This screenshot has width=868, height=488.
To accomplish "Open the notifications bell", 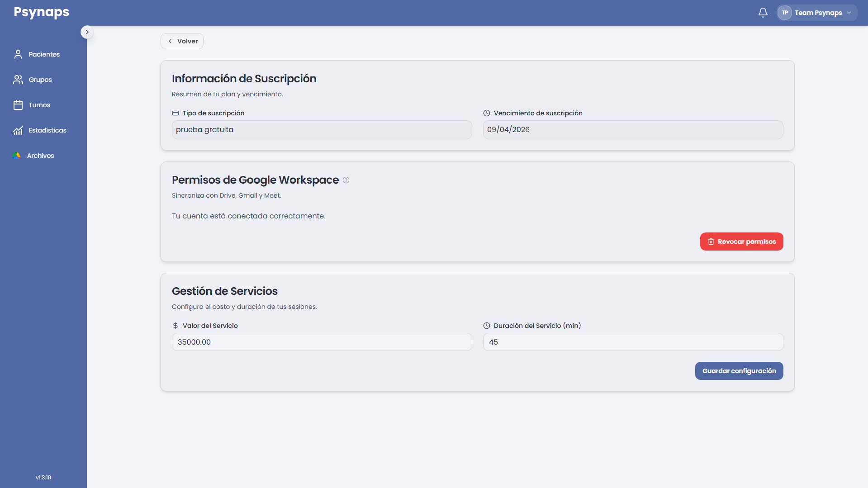I will click(763, 13).
